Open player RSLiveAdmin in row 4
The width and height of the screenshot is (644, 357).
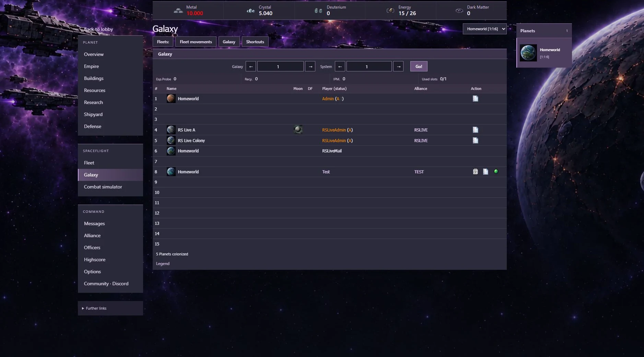(334, 130)
